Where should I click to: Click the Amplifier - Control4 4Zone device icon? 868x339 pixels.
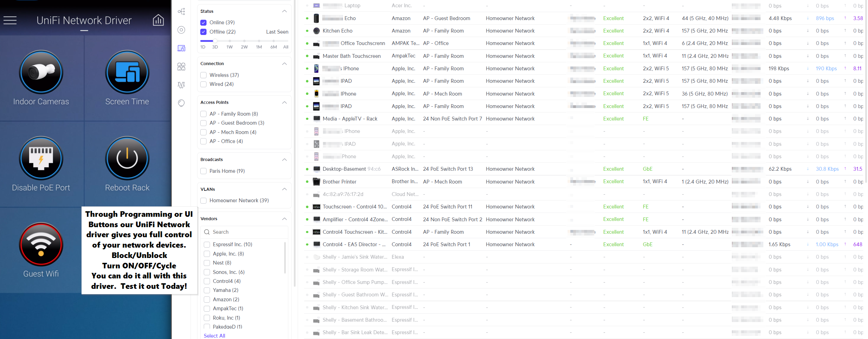(x=316, y=219)
